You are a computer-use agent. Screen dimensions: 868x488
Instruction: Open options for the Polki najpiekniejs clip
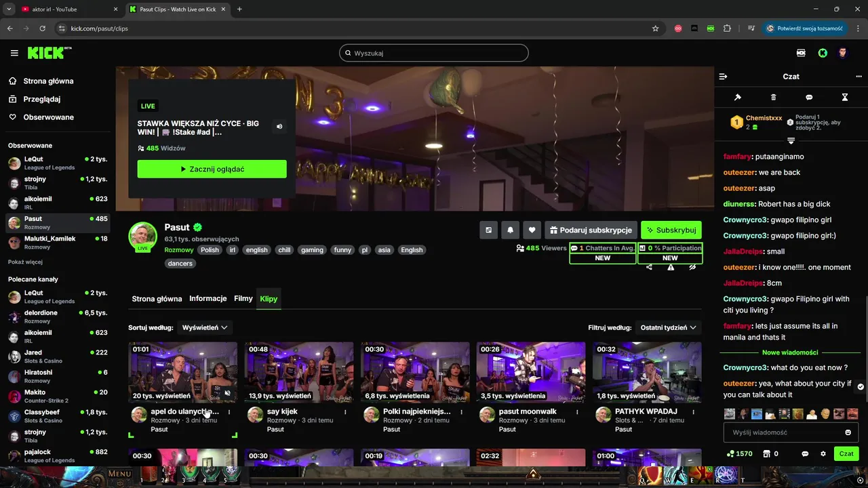pos(462,411)
